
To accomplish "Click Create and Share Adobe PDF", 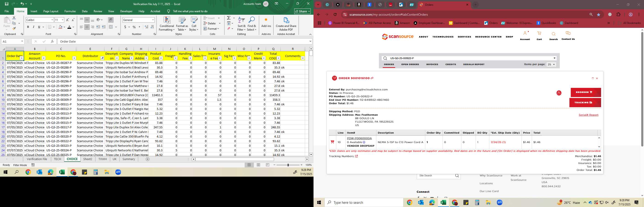I will coord(286,24).
